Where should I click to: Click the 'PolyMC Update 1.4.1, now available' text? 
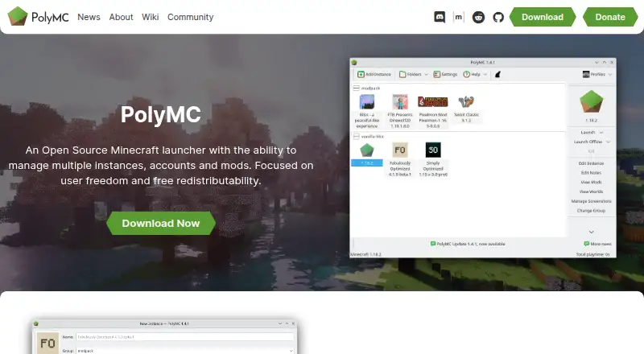coord(471,244)
